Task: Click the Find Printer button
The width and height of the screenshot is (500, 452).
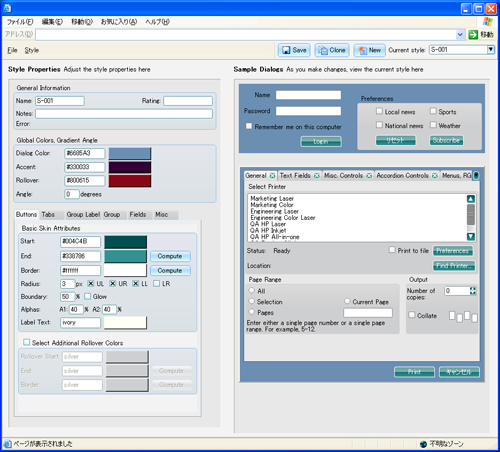Action: click(x=454, y=266)
